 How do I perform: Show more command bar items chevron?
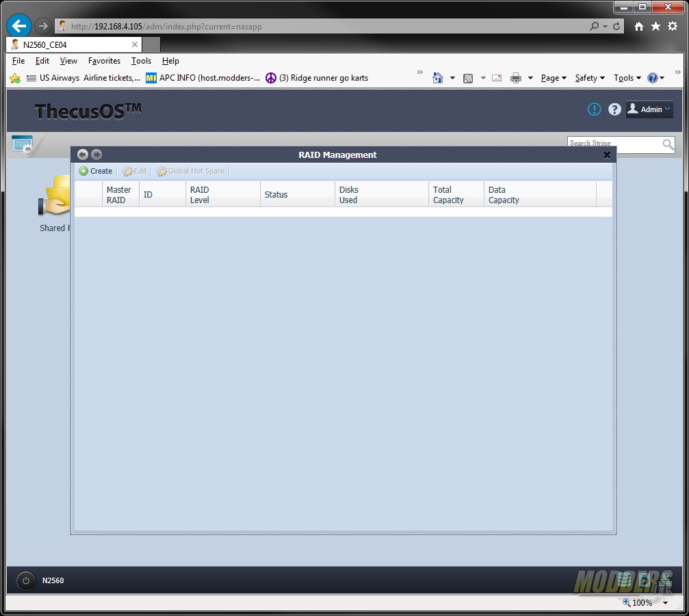coord(677,72)
